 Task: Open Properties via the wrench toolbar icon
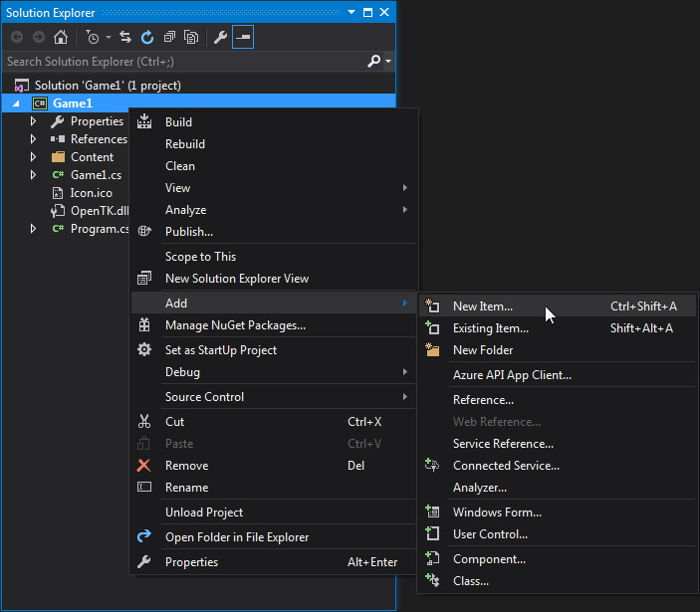coord(221,37)
